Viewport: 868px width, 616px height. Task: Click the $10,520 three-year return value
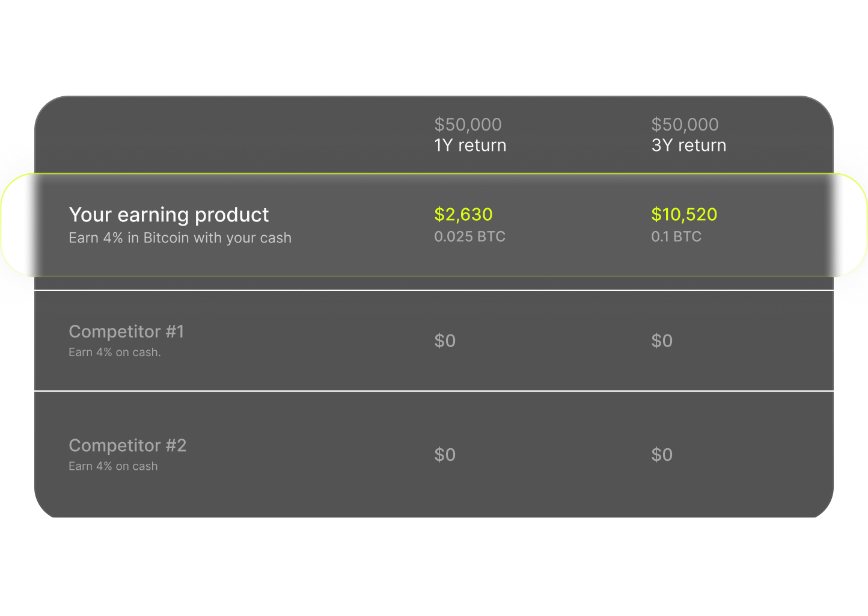click(684, 214)
